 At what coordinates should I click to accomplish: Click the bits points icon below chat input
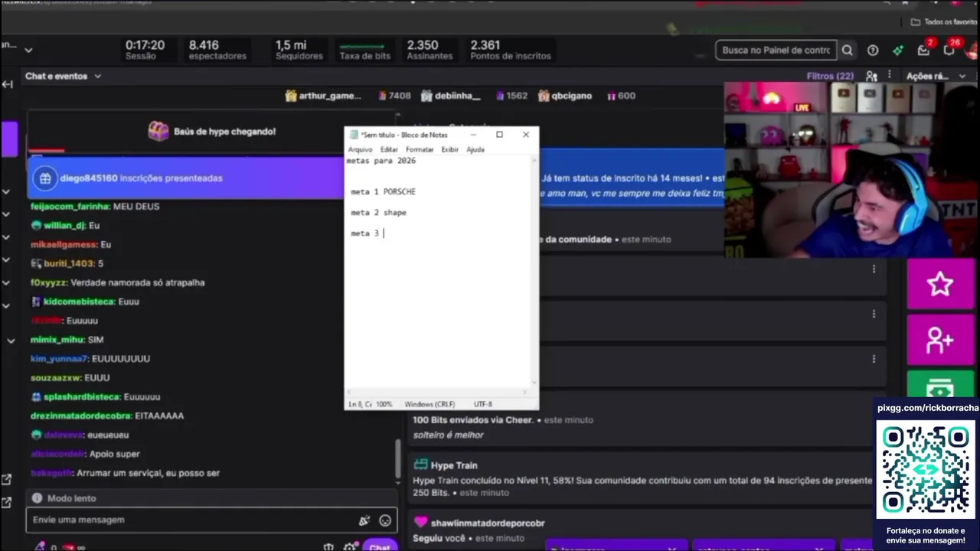point(40,546)
